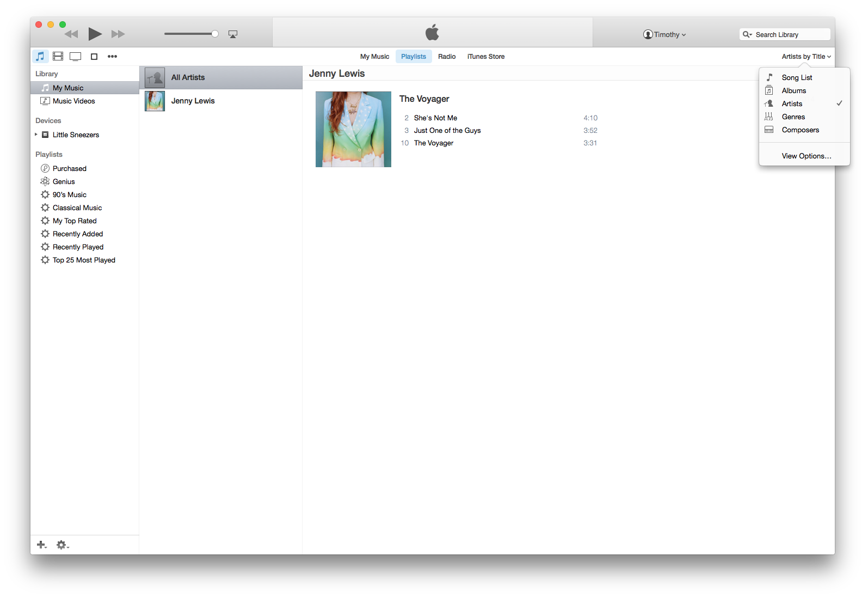This screenshot has height=598, width=868.
Task: Open the Classical Music smart playlist
Action: click(85, 208)
